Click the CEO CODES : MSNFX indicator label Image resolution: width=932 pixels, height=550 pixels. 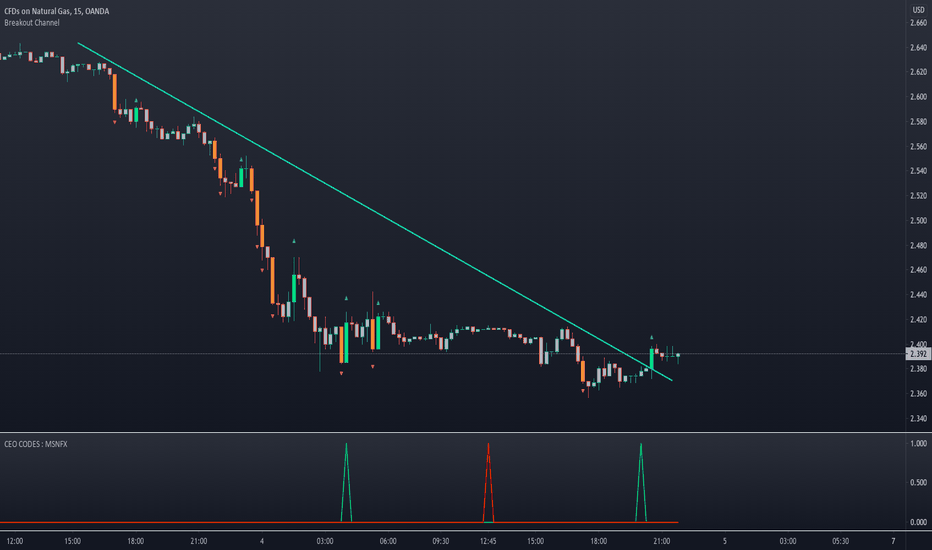point(36,444)
